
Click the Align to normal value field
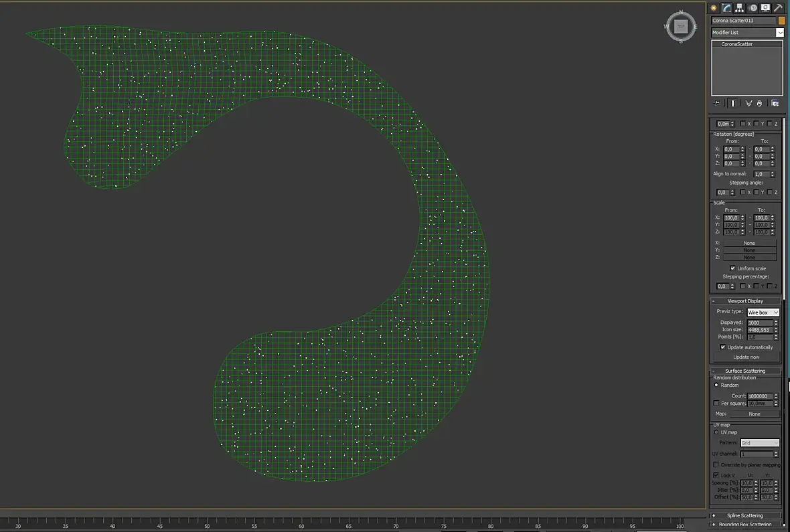click(761, 174)
